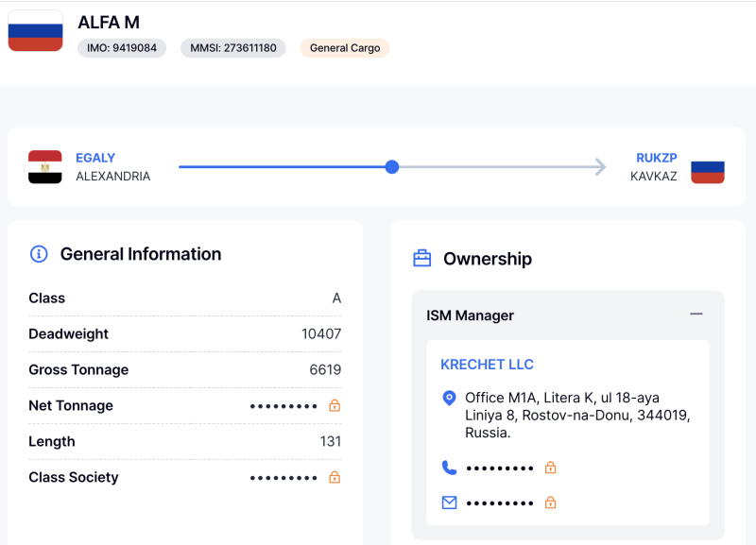Open the EGALY departure port link
Image resolution: width=756 pixels, height=545 pixels.
95,158
